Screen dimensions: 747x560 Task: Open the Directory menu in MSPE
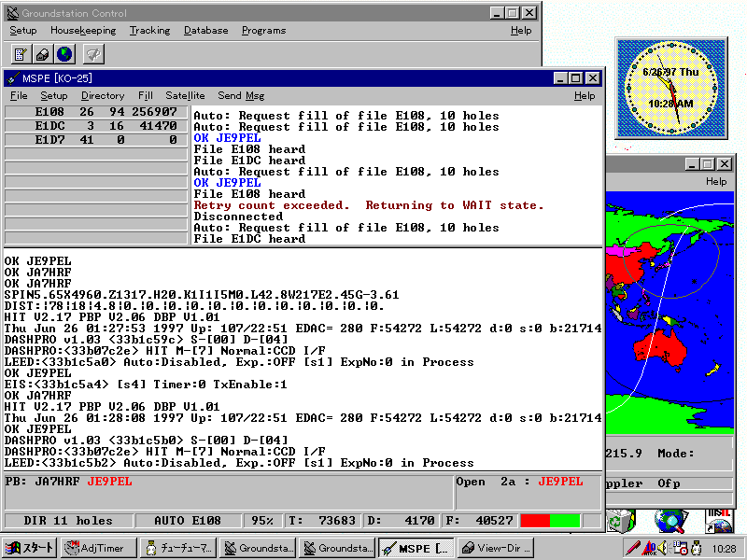tap(103, 95)
